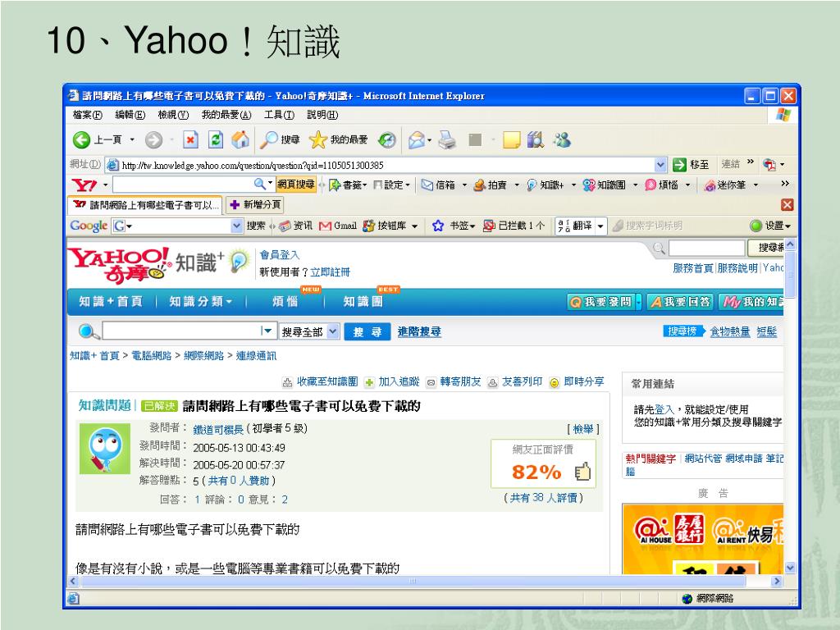Open the 檢視(V) menu
The width and height of the screenshot is (840, 630).
click(173, 115)
